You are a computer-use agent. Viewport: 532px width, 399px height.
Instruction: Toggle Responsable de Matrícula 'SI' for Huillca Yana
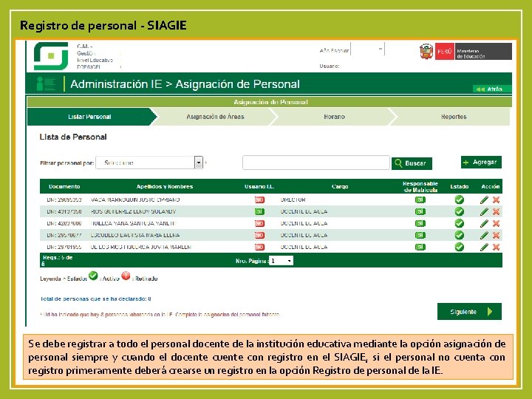420,224
